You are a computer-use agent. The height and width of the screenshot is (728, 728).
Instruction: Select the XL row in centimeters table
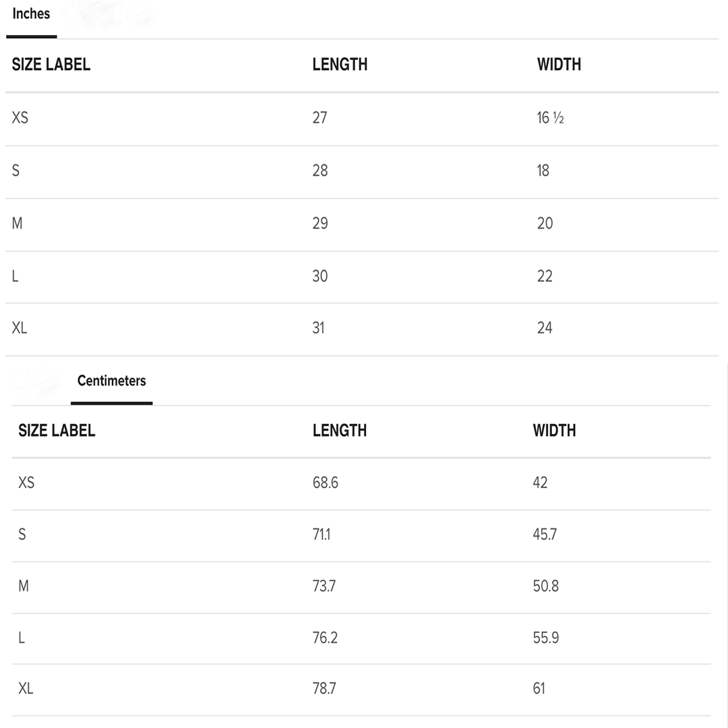pos(361,690)
